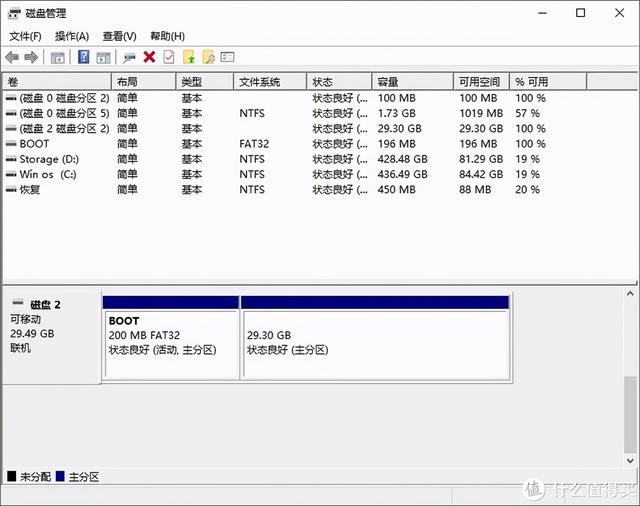Screen dimensions: 640x506
Task: Sort by the 可用空间 column header
Action: coord(482,82)
